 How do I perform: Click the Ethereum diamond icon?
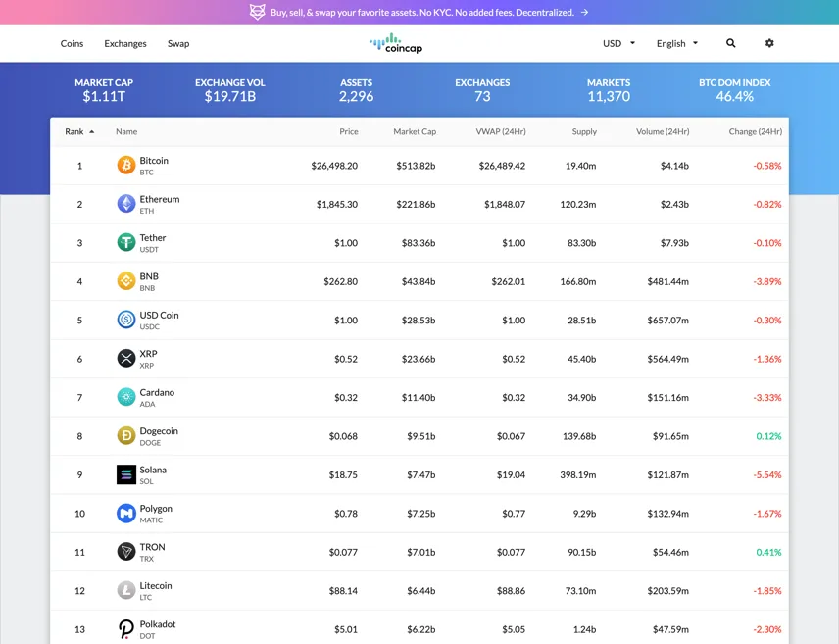(126, 204)
